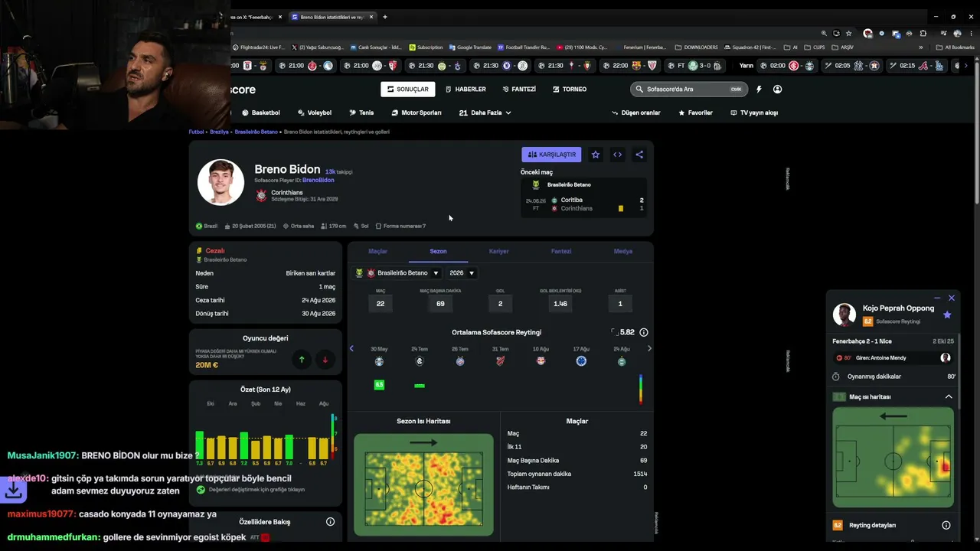Open the 31 Tem match team logo

point(501,361)
